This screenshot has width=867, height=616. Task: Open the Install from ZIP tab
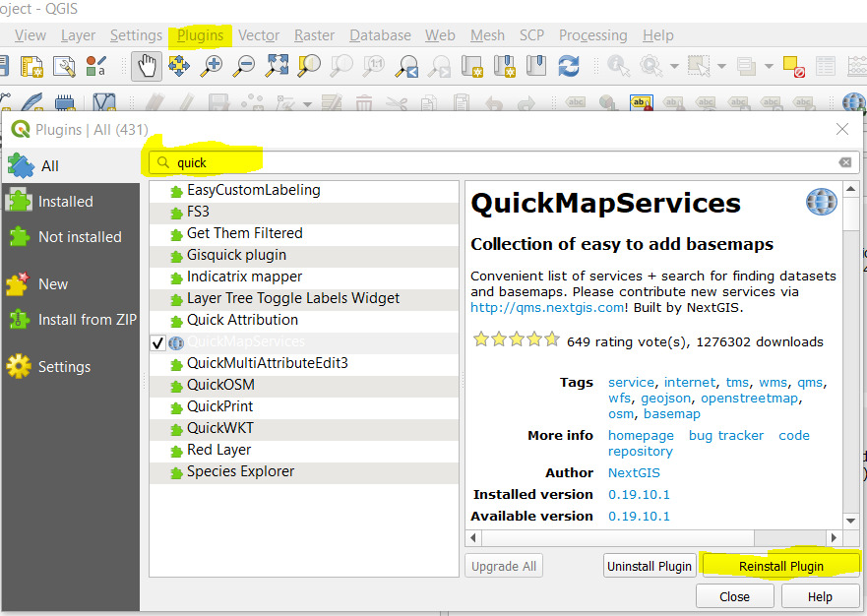(71, 319)
